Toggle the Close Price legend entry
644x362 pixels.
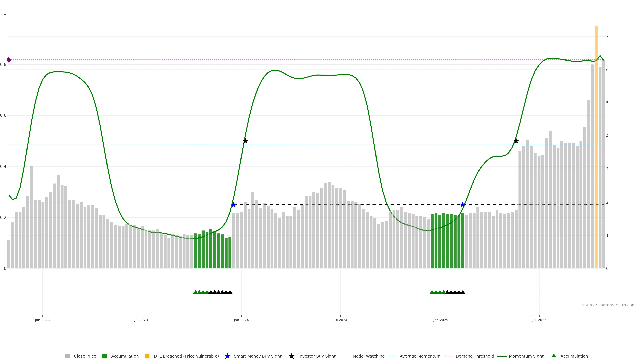[85, 356]
